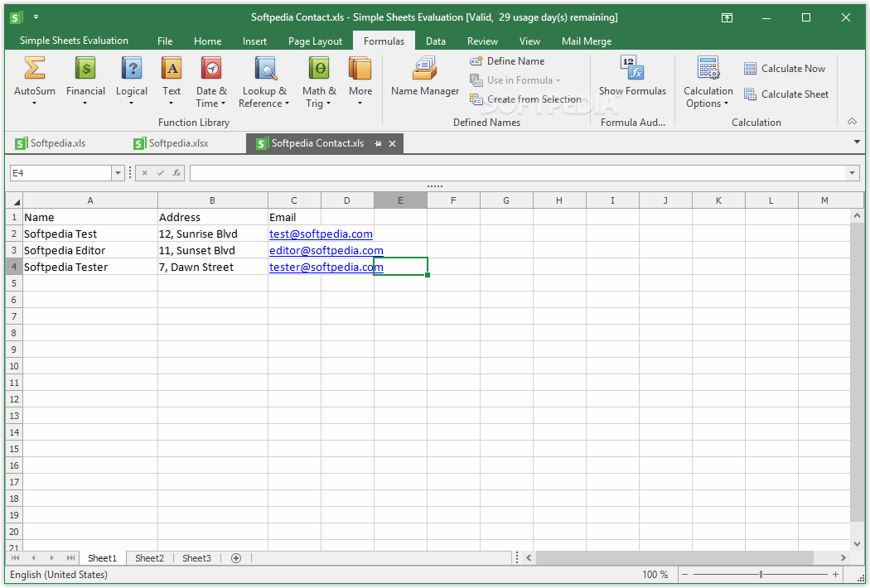870x588 pixels.
Task: Expand the Name Box dropdown
Action: [118, 173]
